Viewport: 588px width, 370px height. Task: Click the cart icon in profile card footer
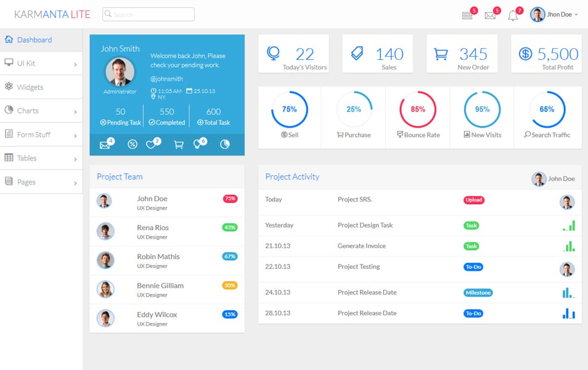coord(179,144)
